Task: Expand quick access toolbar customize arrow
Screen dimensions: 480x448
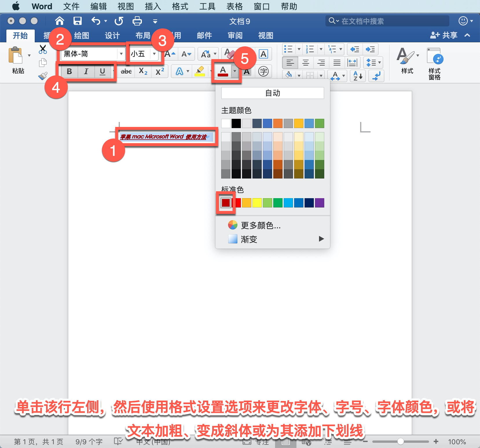Action: (155, 21)
